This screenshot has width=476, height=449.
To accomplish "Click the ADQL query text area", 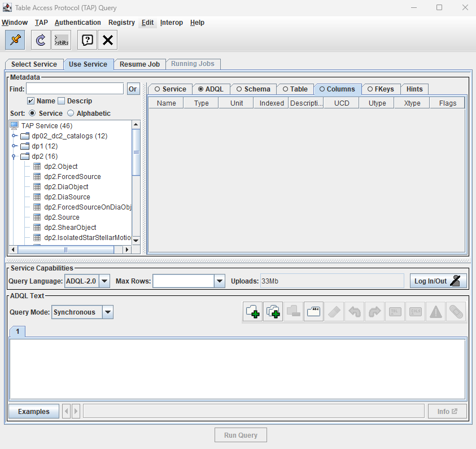I will 238,369.
